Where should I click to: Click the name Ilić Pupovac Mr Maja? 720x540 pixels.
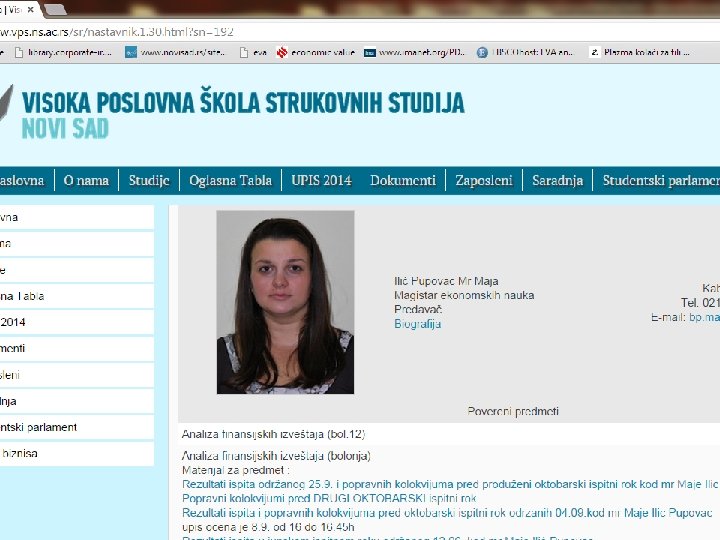[x=446, y=281]
